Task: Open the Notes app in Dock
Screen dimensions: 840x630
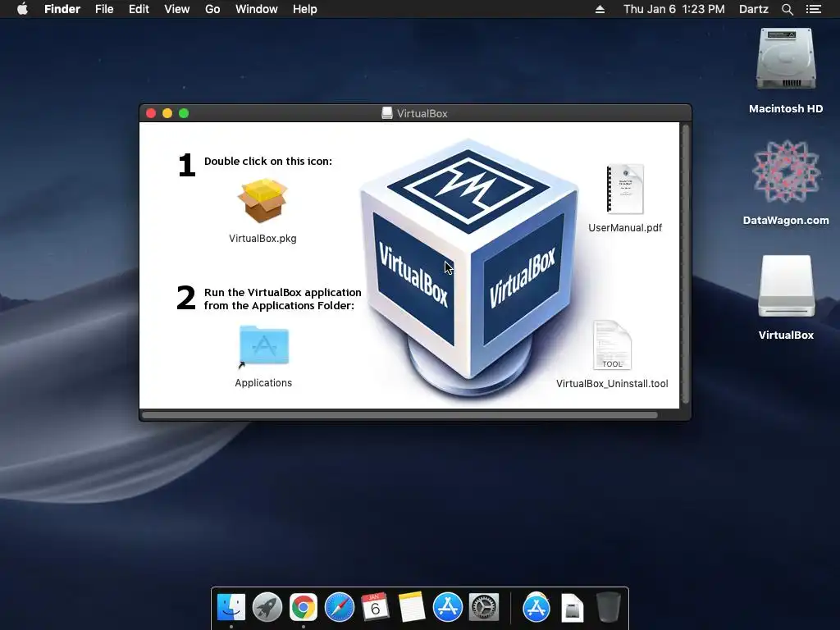Action: tap(412, 608)
